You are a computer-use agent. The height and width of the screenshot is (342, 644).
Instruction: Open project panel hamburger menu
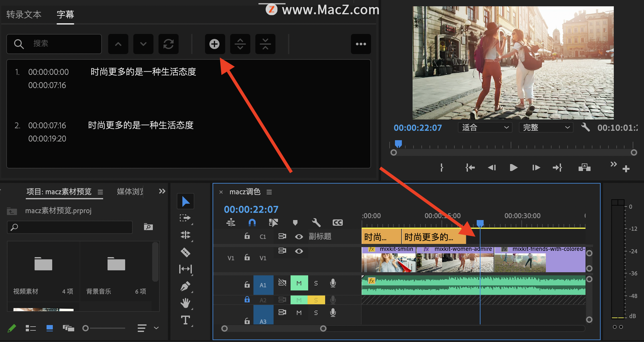(x=100, y=192)
